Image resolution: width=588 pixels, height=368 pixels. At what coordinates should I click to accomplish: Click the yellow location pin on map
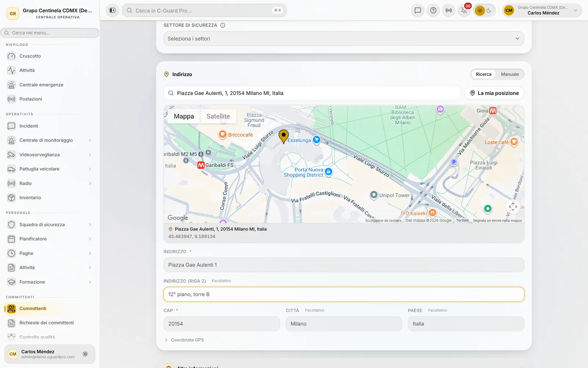tap(283, 136)
